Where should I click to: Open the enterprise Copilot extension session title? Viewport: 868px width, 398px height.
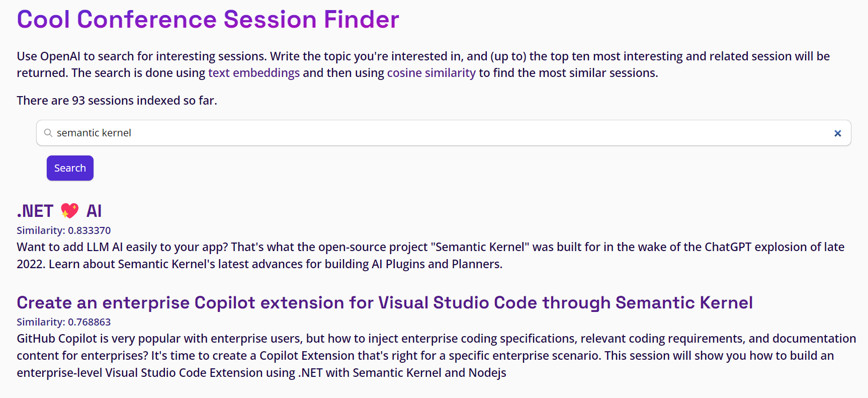(384, 302)
